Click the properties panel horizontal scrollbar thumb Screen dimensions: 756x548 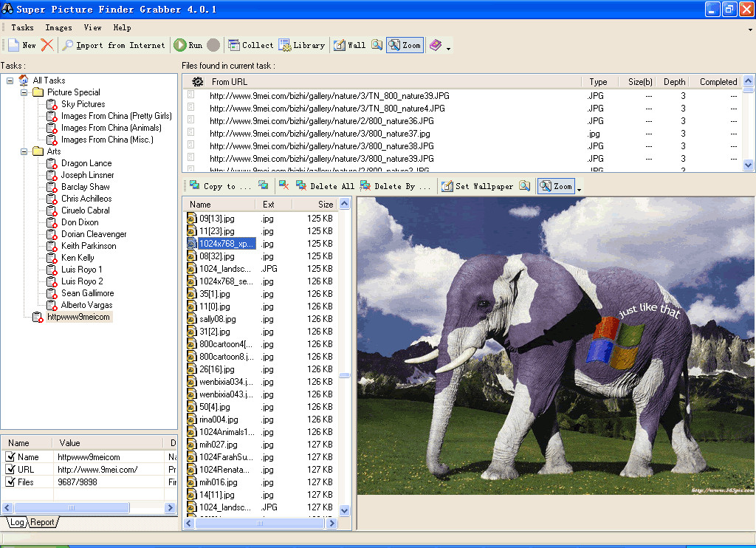tap(72, 507)
